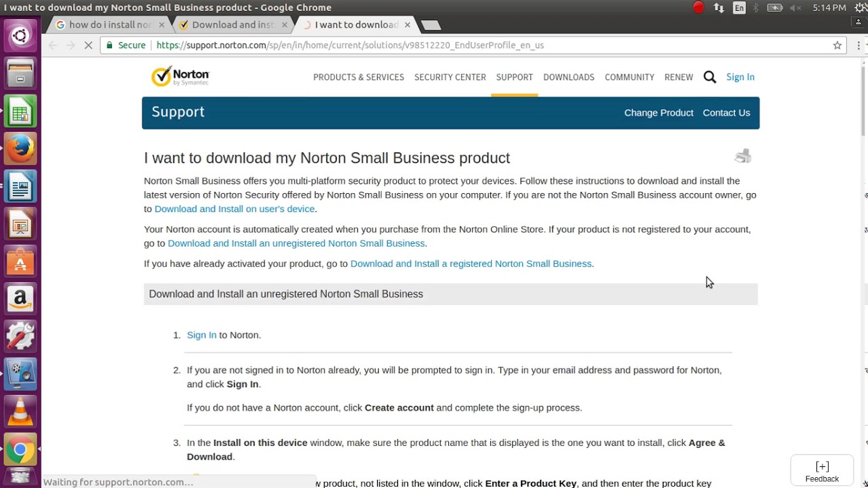Screen dimensions: 868x488
Task: Open Amazon launcher in dock
Action: click(20, 298)
